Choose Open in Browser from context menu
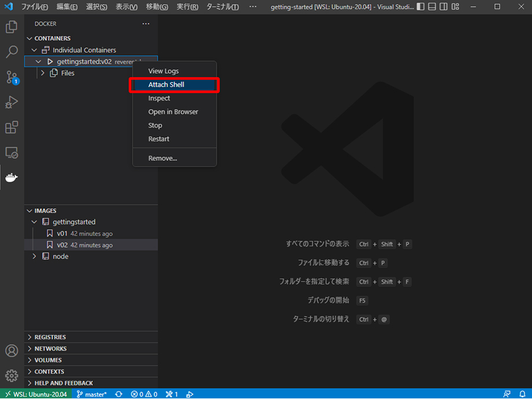 175,112
